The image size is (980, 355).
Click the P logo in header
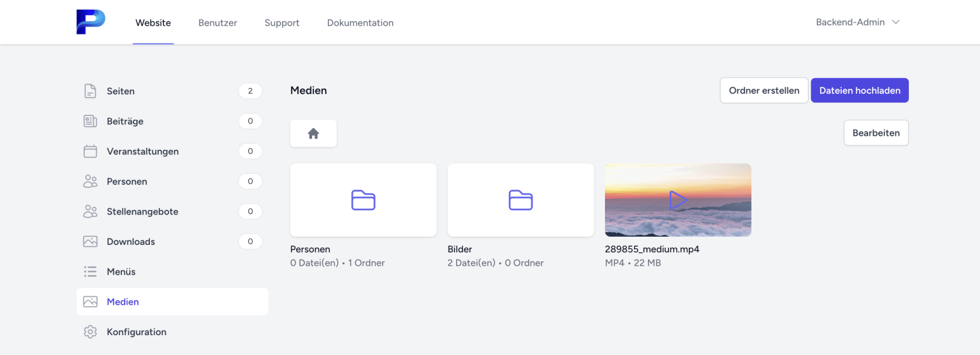[90, 22]
